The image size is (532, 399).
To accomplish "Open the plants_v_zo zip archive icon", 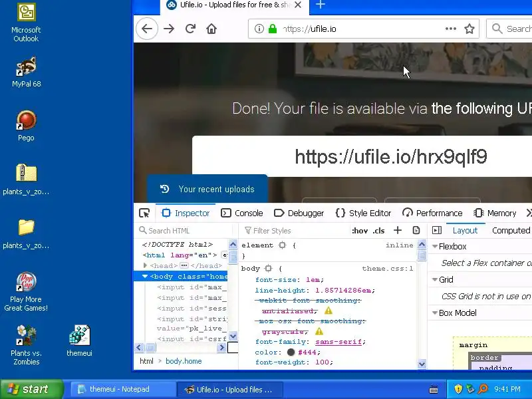I will [x=26, y=180].
